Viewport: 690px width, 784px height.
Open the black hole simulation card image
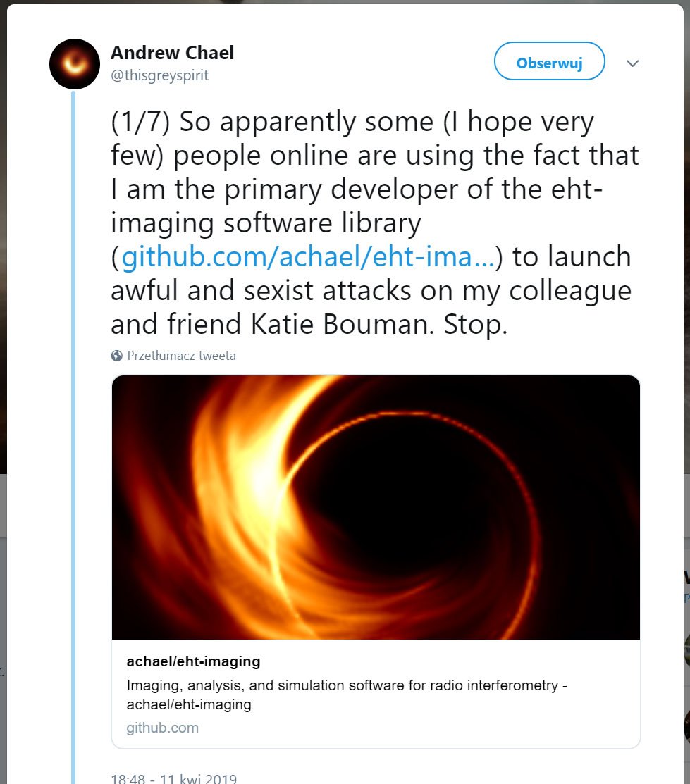pyautogui.click(x=376, y=507)
